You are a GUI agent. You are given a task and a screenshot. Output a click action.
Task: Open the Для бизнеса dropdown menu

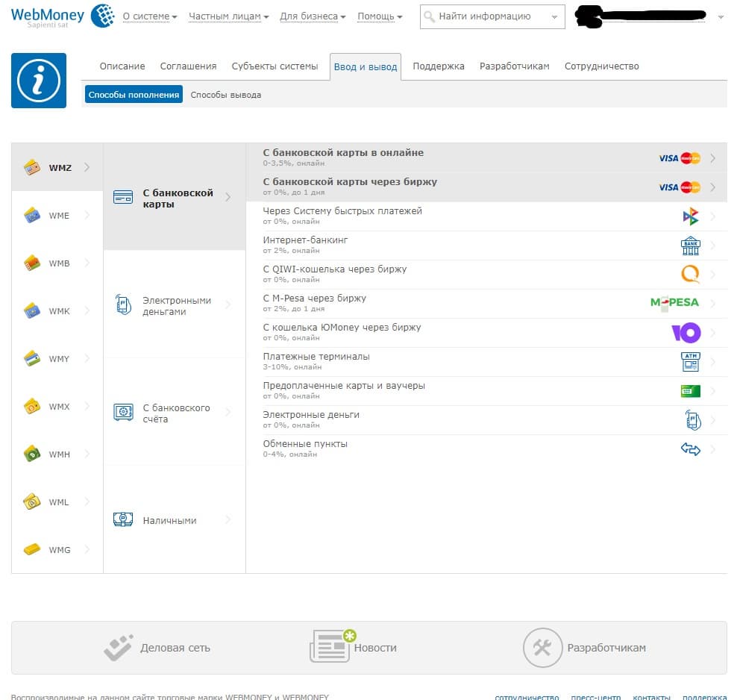313,16
